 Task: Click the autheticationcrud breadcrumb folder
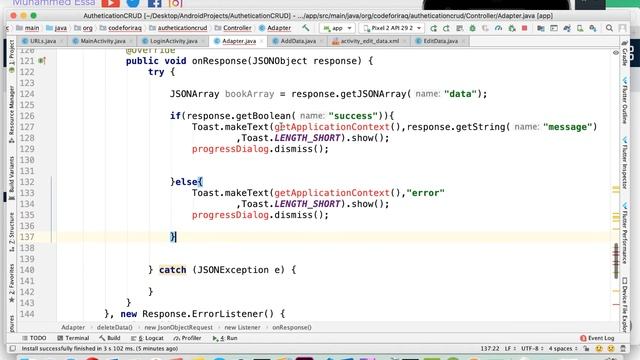[x=178, y=28]
